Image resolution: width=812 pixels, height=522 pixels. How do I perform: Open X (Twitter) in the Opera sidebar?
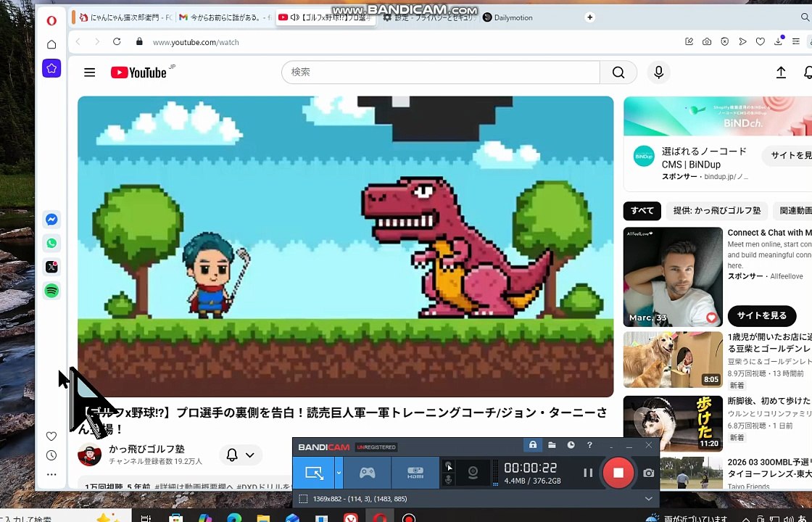(51, 267)
